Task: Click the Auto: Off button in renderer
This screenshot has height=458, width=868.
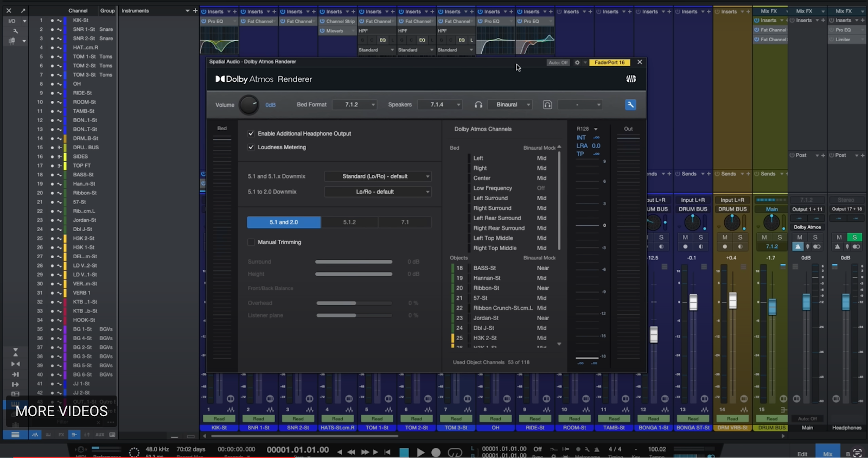Action: coord(558,62)
